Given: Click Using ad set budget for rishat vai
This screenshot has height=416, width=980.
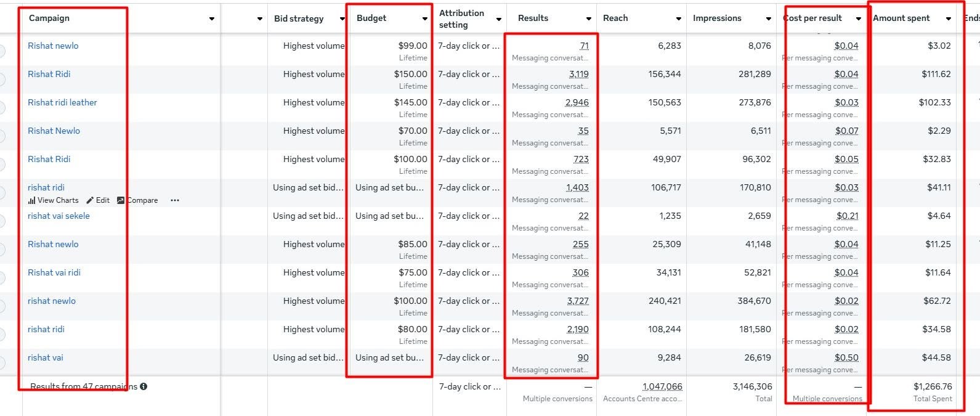Looking at the screenshot, I should click(389, 357).
